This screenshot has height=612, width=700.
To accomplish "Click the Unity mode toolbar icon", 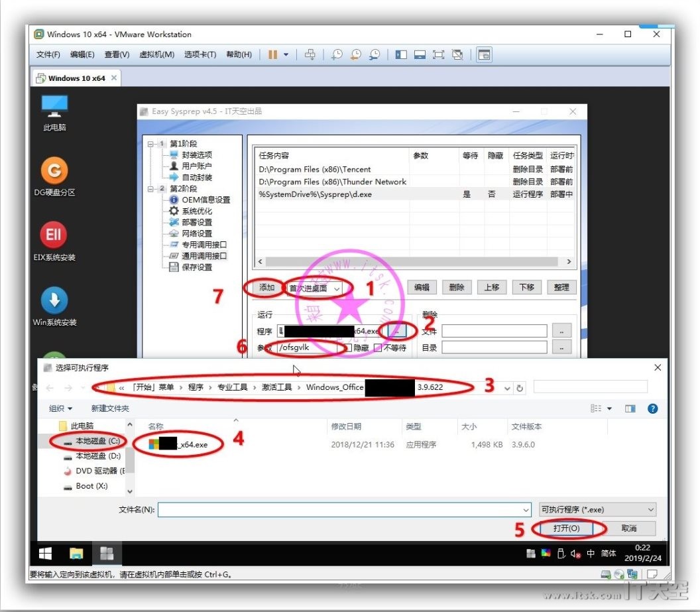I will 457,54.
